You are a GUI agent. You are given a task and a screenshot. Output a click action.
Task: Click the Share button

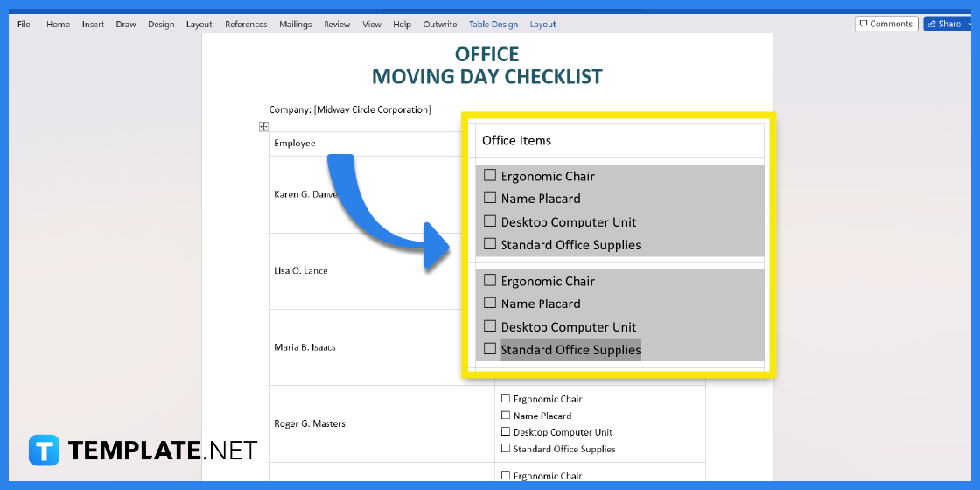[x=947, y=24]
